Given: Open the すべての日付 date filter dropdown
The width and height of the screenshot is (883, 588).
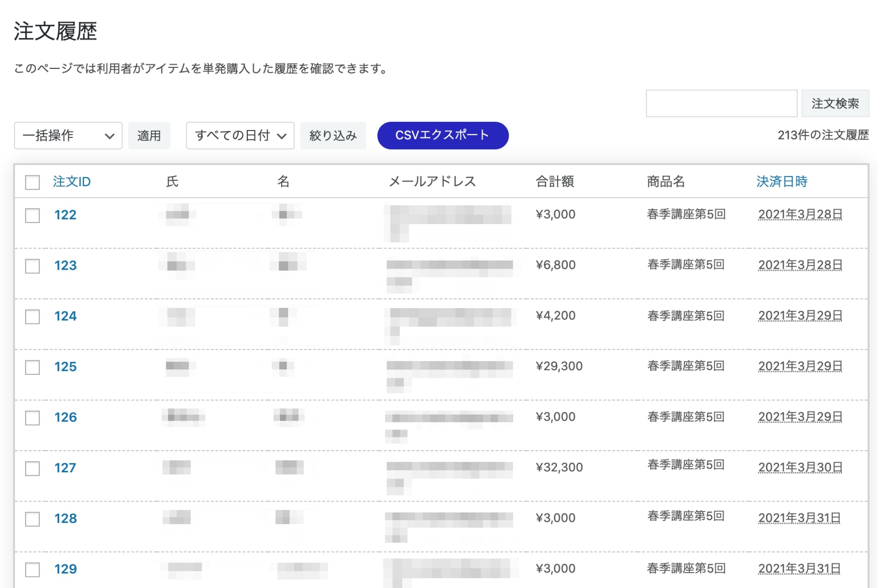Looking at the screenshot, I should [x=239, y=136].
